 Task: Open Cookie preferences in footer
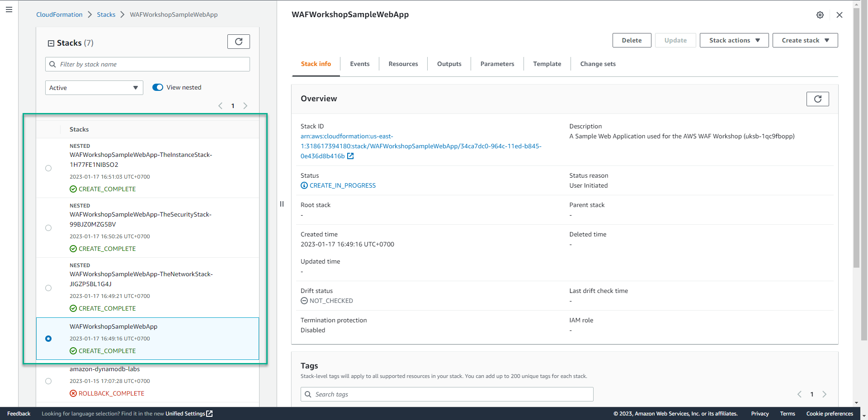coord(830,414)
